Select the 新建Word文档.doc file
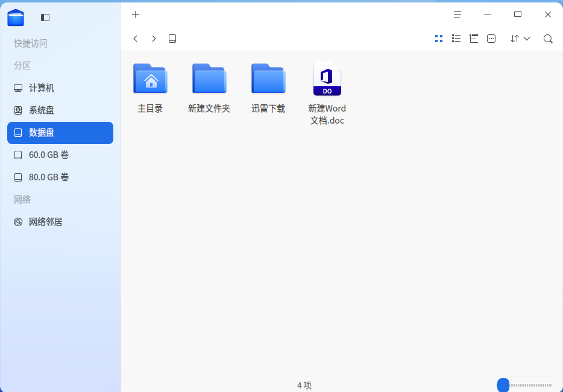The width and height of the screenshot is (563, 392). pyautogui.click(x=327, y=93)
